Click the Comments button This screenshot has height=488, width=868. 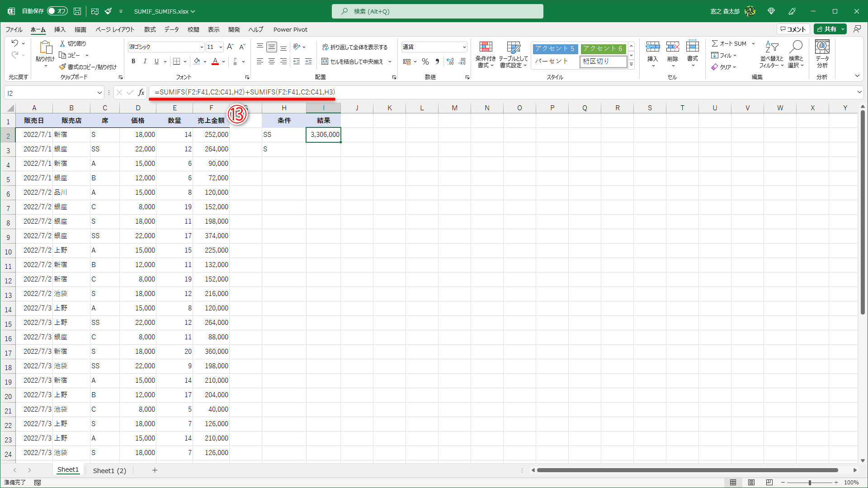pyautogui.click(x=793, y=29)
